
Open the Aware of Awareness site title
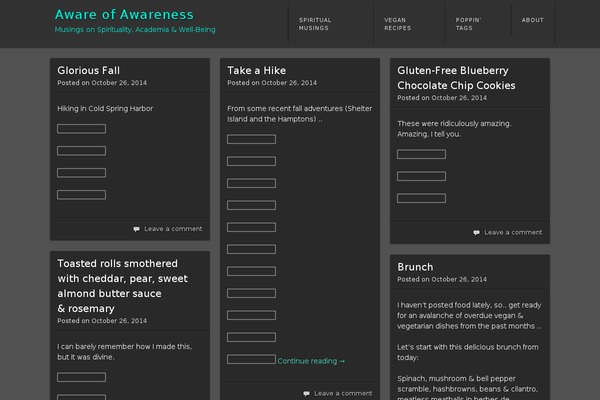click(124, 15)
